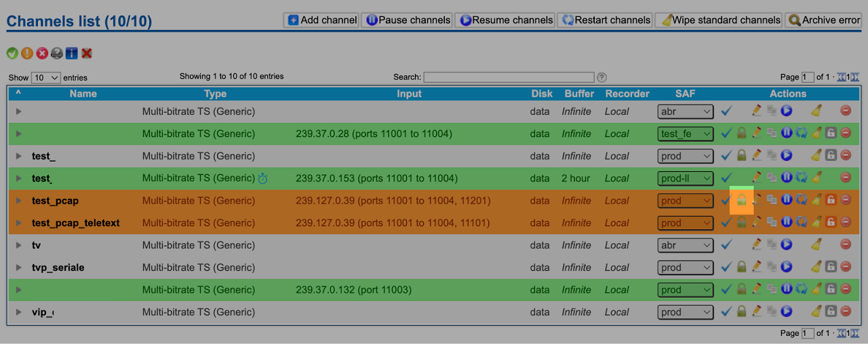Pause the 239.37.0.28 channel

[x=787, y=133]
